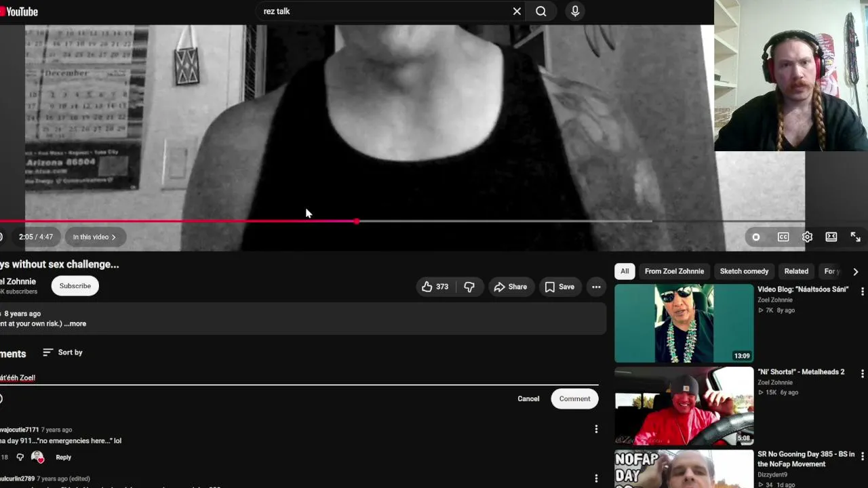Open more actions menu beside Save
This screenshot has width=868, height=488.
pyautogui.click(x=596, y=287)
